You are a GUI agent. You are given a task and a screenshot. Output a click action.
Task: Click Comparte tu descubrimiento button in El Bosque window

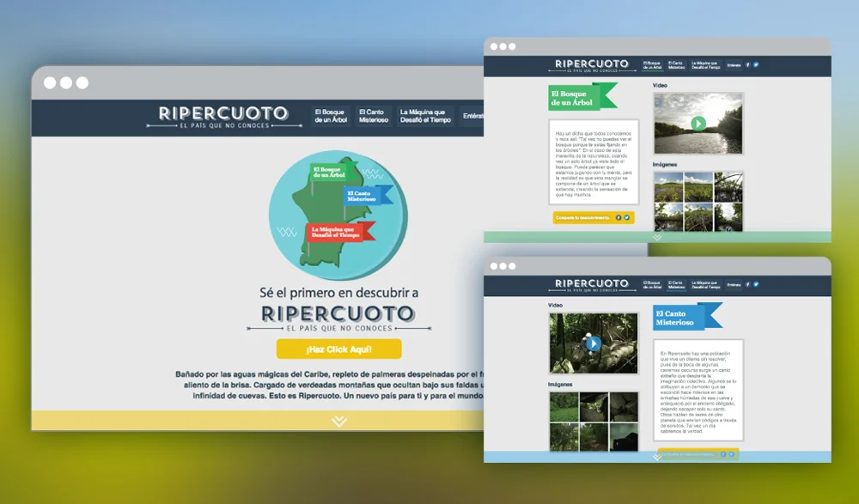point(594,217)
